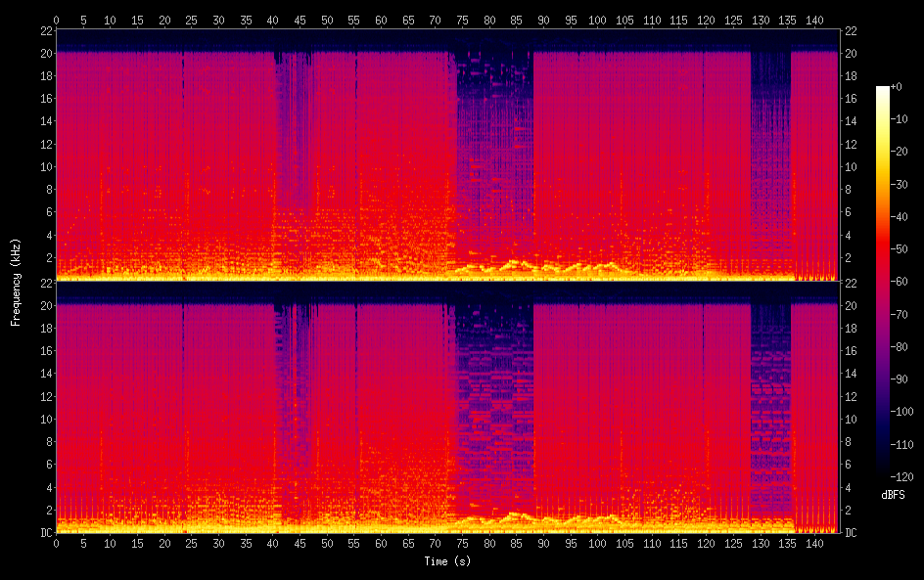Click the 20 kHz tick on upper channel's left axis

click(x=43, y=53)
